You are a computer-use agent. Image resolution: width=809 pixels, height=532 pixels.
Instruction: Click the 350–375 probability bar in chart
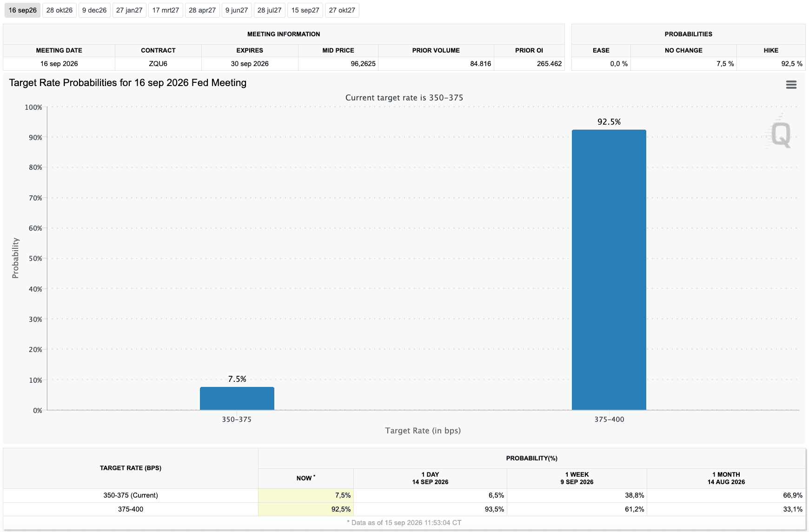(x=237, y=399)
